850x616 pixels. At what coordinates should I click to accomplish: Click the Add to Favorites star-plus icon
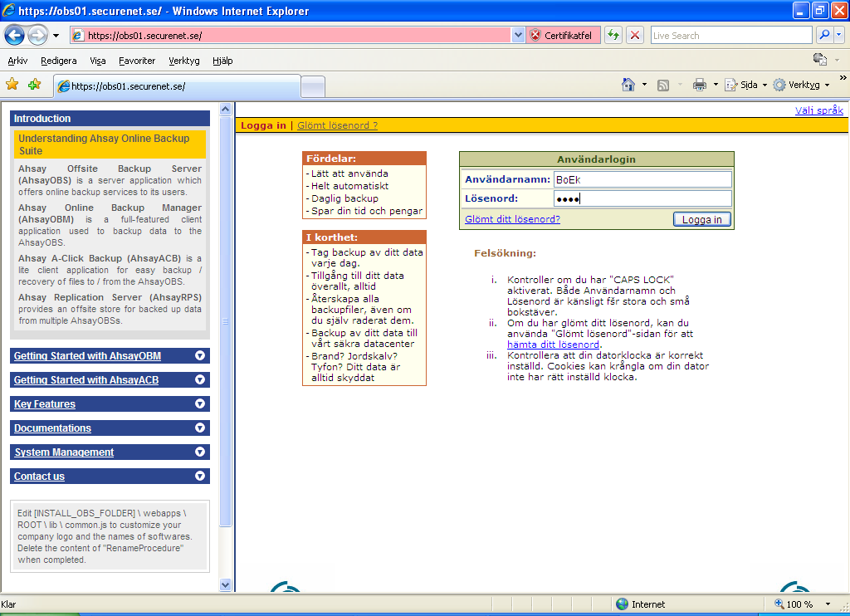click(x=35, y=85)
